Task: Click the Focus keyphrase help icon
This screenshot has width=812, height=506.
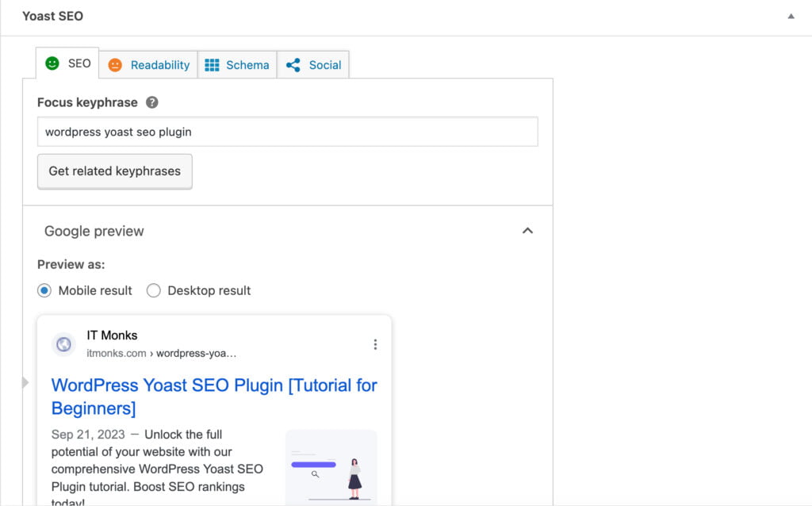Action: [x=151, y=102]
